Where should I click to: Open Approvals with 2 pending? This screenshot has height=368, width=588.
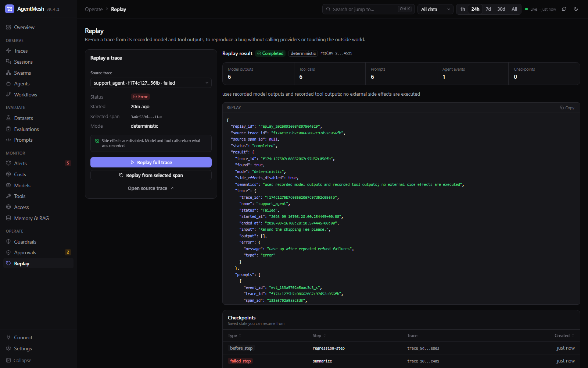(38, 252)
